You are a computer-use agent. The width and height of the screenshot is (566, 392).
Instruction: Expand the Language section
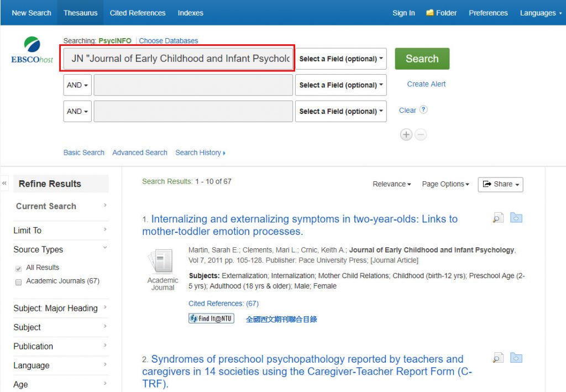pos(61,365)
